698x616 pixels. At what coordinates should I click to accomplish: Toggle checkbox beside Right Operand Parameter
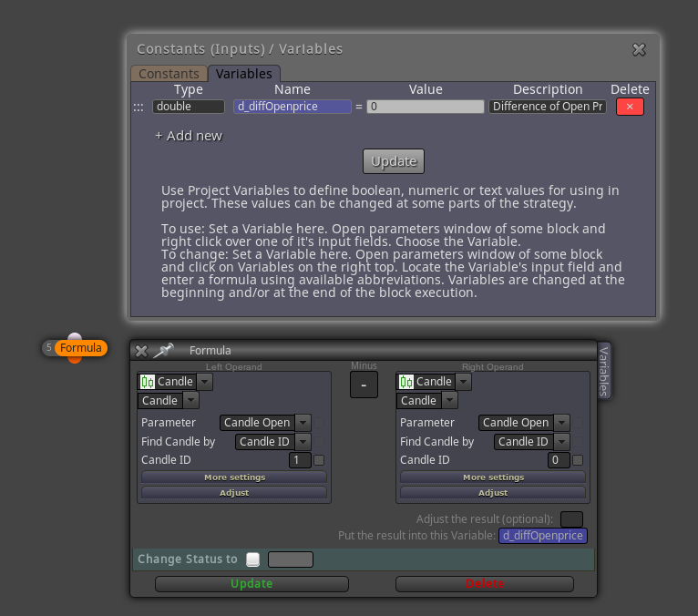point(578,423)
